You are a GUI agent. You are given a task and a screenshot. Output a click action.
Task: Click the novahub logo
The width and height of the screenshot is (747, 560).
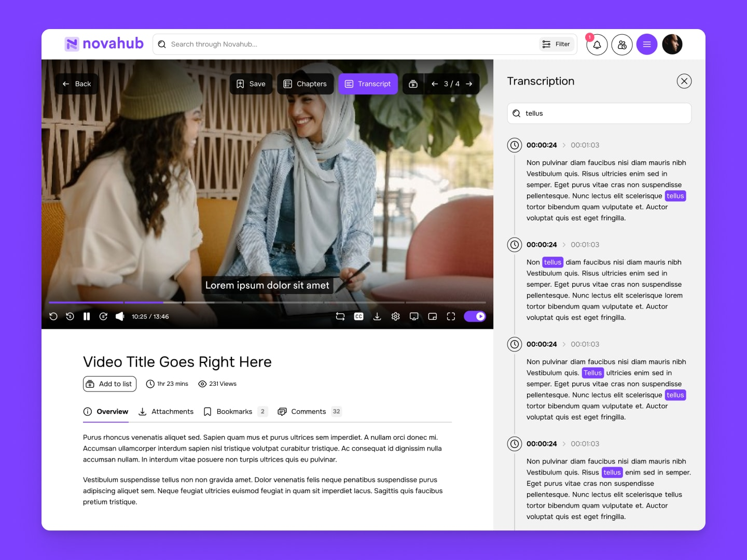click(x=104, y=44)
